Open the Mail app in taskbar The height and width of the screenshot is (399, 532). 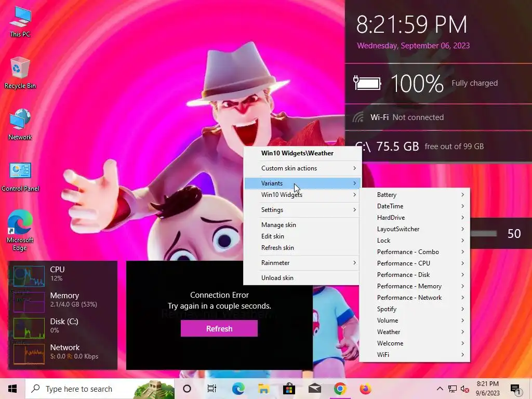point(314,389)
